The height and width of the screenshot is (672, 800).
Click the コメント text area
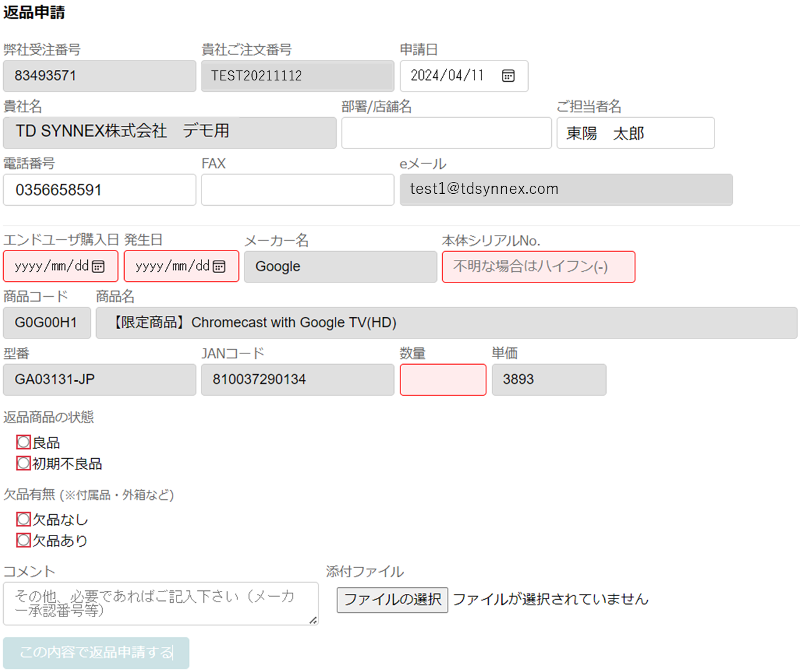[161, 603]
